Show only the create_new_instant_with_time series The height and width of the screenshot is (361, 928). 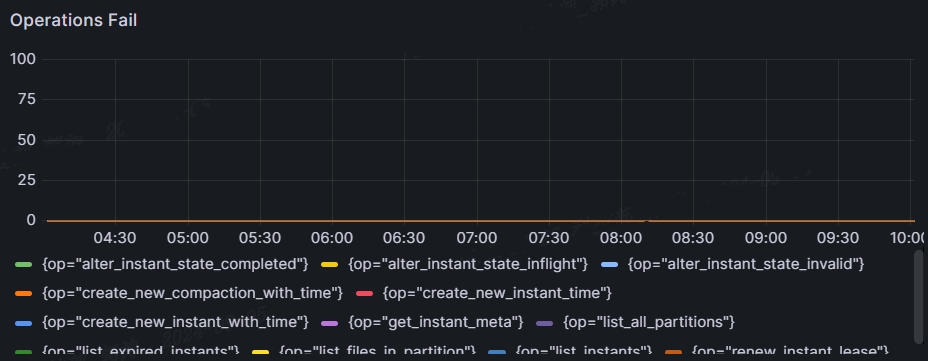point(176,323)
